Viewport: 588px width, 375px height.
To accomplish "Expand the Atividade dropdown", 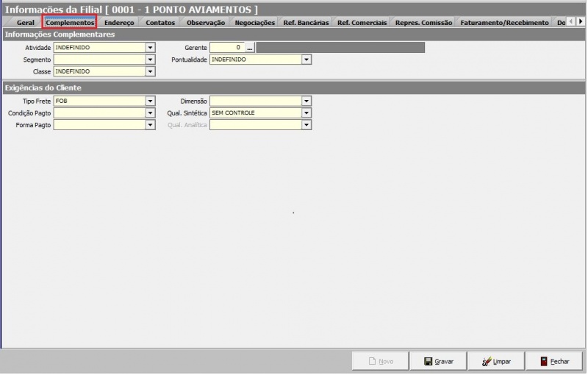I will (151, 48).
